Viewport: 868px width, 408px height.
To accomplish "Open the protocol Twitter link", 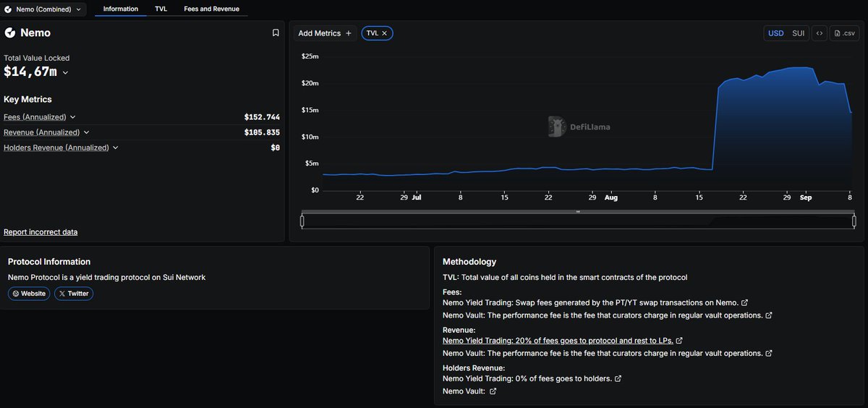I will pyautogui.click(x=74, y=294).
